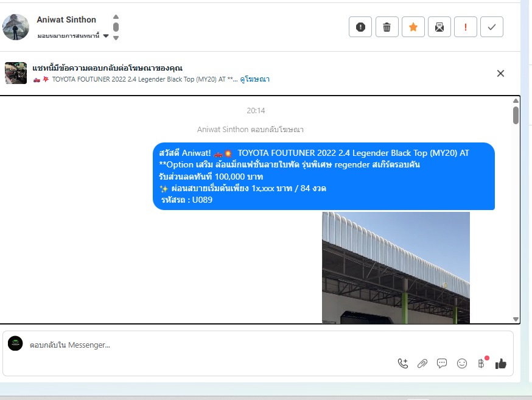This screenshot has width=532, height=400.
Task: Click chat scrollbar up arrow
Action: [516, 101]
